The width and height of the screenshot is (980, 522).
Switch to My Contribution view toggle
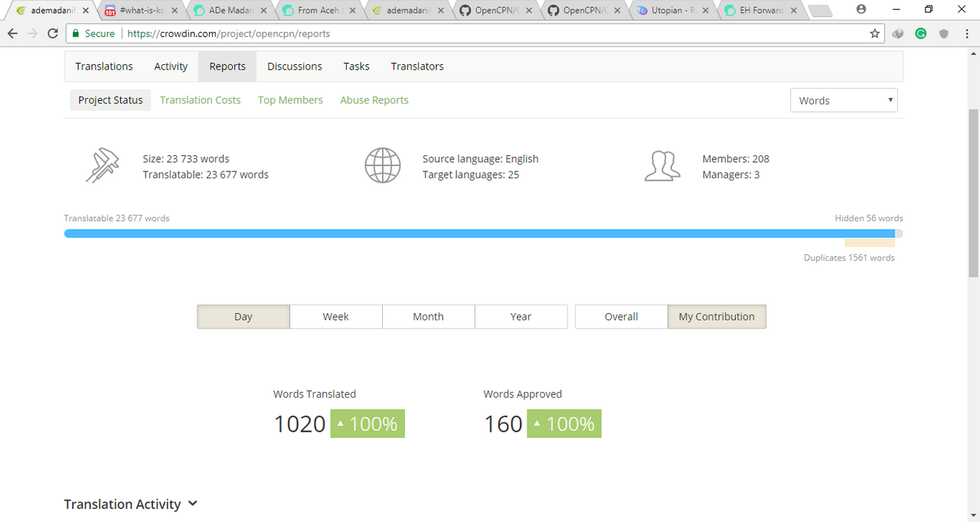pyautogui.click(x=717, y=317)
